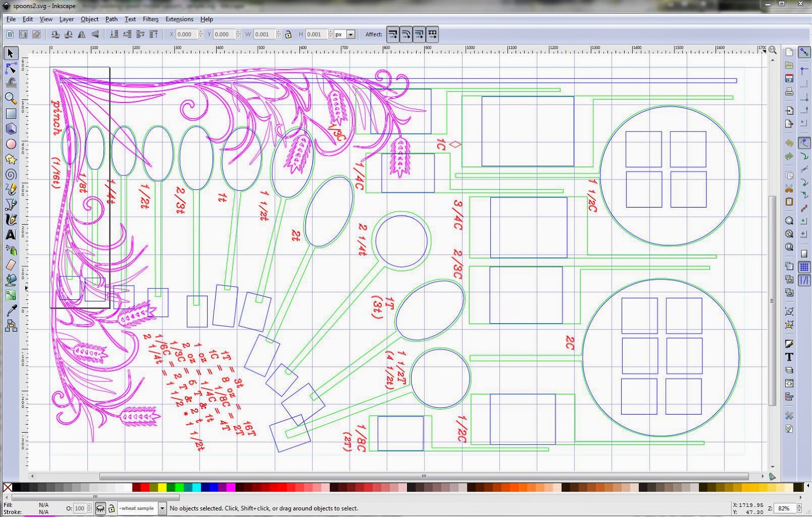Toggle current layer visibility eye
This screenshot has width=812, height=517.
[x=100, y=508]
